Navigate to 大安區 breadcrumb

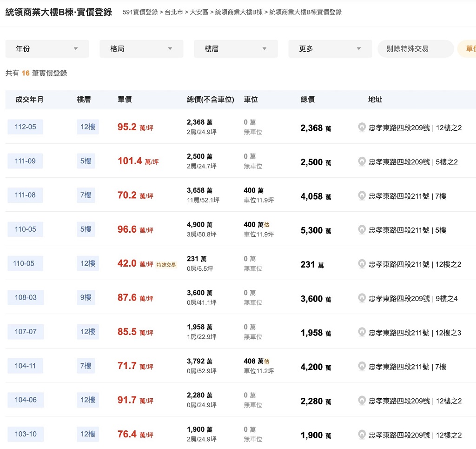point(199,12)
